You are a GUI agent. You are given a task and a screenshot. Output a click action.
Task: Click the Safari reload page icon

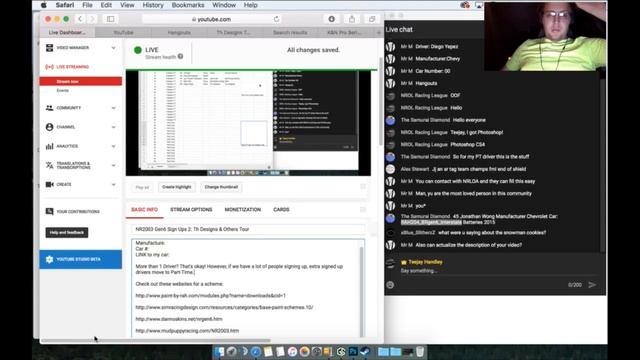[276, 19]
